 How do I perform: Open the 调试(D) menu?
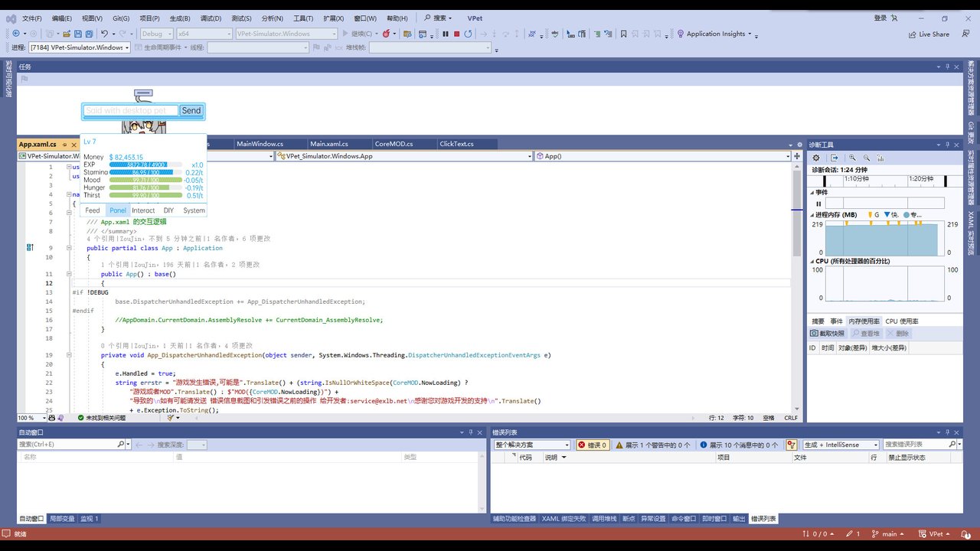(x=211, y=18)
